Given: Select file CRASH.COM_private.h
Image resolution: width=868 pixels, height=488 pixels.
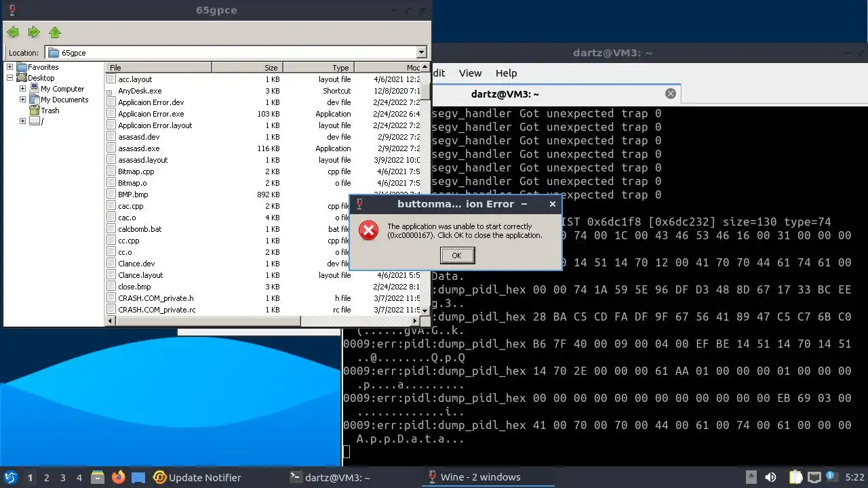Looking at the screenshot, I should [155, 298].
